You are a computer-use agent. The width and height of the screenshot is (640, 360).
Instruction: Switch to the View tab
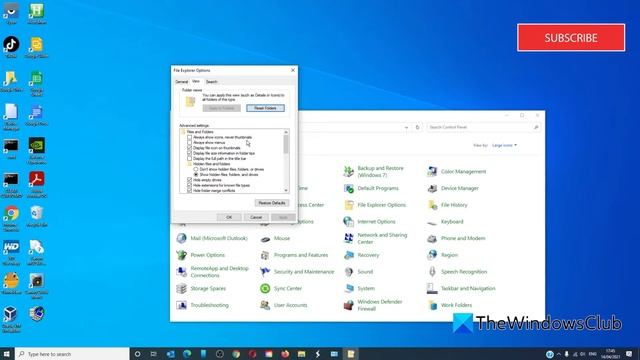[196, 81]
